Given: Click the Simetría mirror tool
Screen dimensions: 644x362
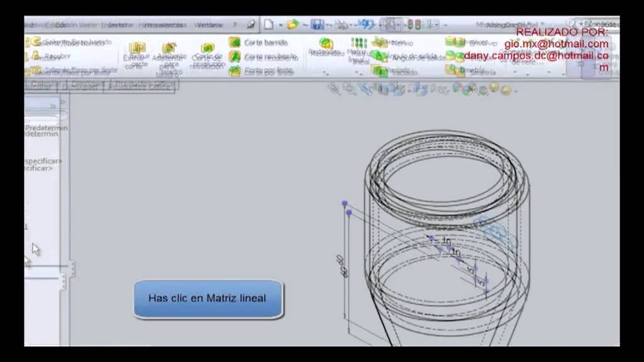Looking at the screenshot, I should 470,72.
